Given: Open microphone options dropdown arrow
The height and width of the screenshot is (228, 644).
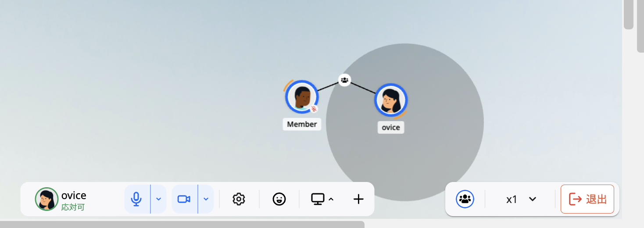Looking at the screenshot, I should click(x=159, y=199).
